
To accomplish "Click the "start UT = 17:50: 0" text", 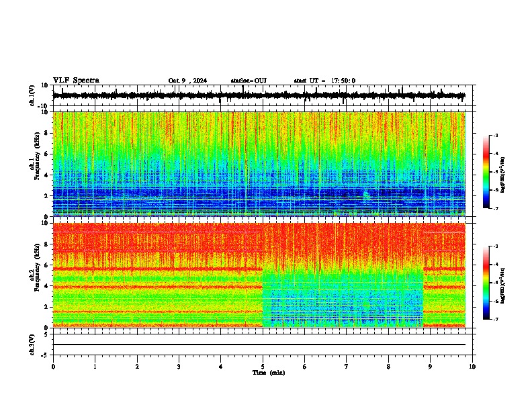I will coord(324,81).
